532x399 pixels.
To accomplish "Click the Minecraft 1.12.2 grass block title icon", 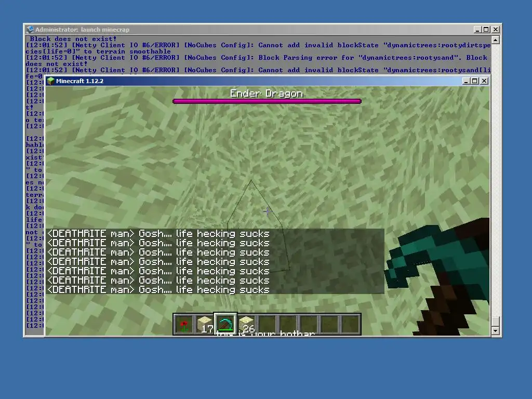I will click(x=51, y=81).
